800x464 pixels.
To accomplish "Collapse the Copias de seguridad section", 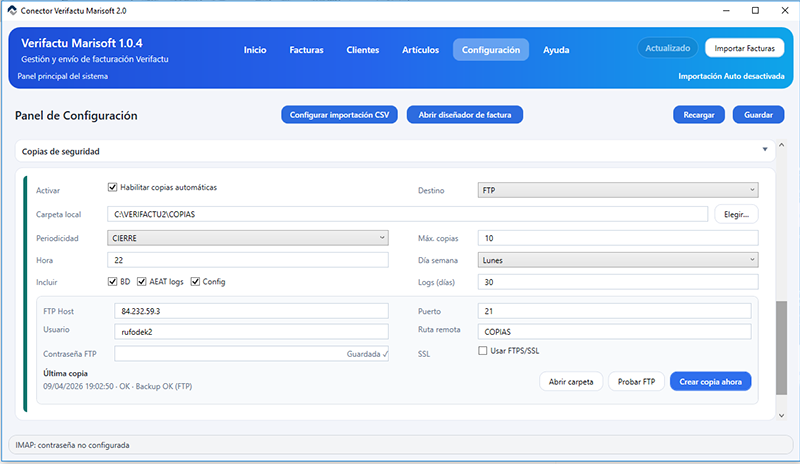I will coord(765,150).
